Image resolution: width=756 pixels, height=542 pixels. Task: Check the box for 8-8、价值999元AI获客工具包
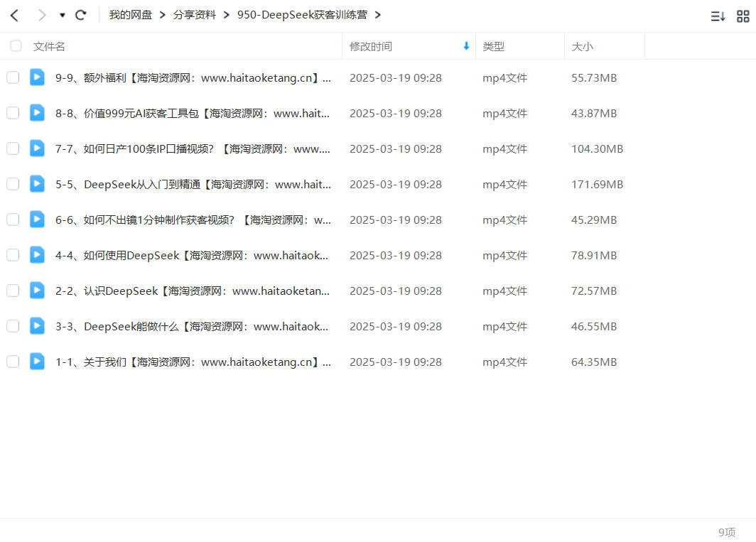pos(13,114)
